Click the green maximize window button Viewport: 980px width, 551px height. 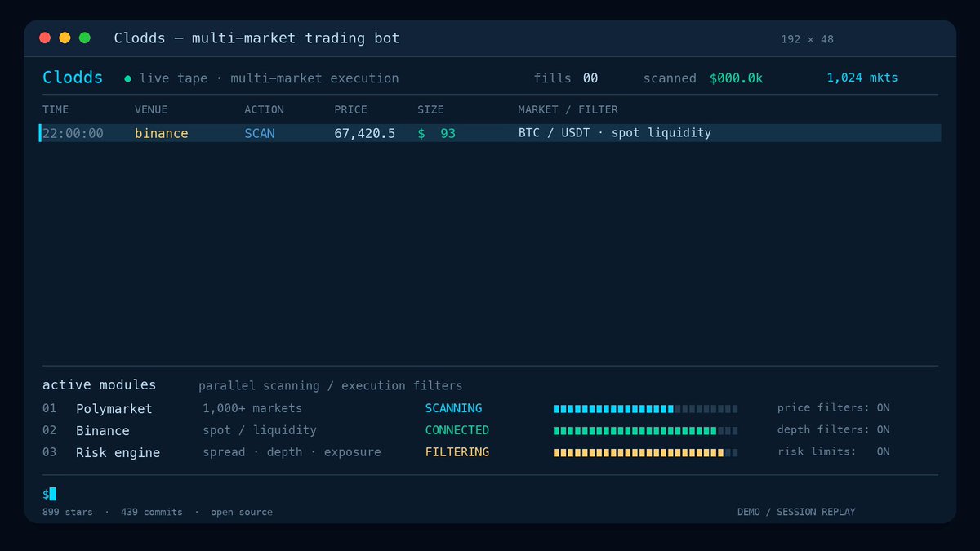(x=84, y=38)
